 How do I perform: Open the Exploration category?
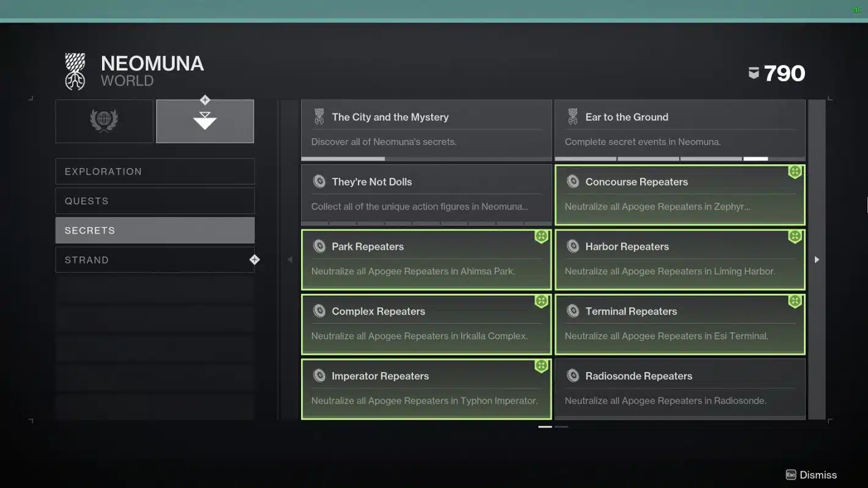point(155,172)
